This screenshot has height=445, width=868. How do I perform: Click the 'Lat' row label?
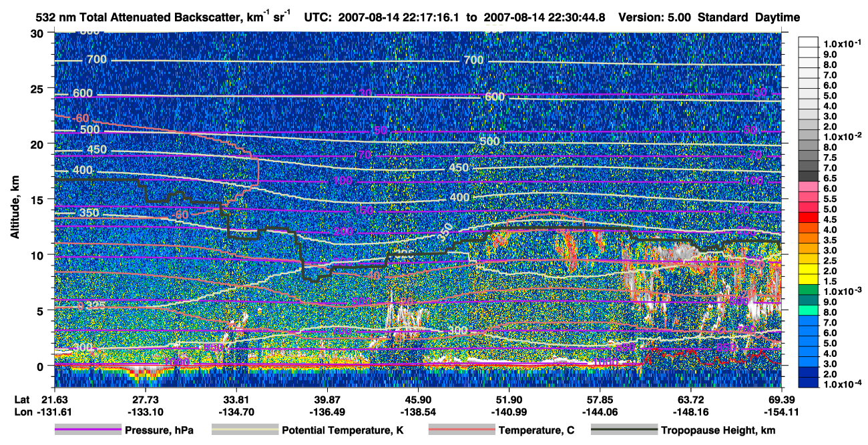[x=23, y=398]
